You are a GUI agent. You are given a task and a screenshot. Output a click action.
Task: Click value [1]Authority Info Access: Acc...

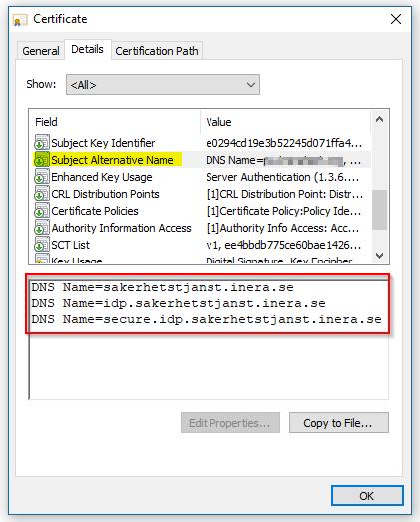(282, 228)
